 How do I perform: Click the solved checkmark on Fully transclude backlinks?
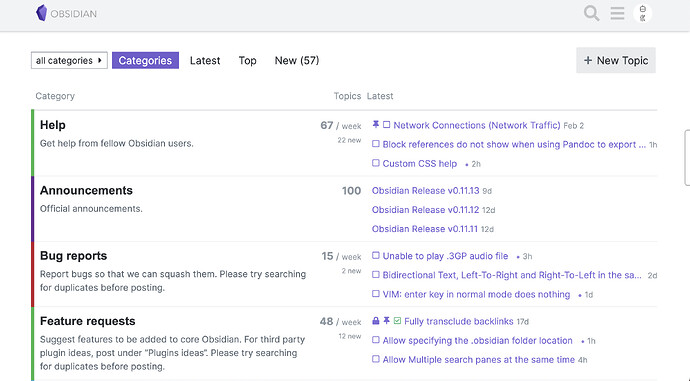[397, 321]
